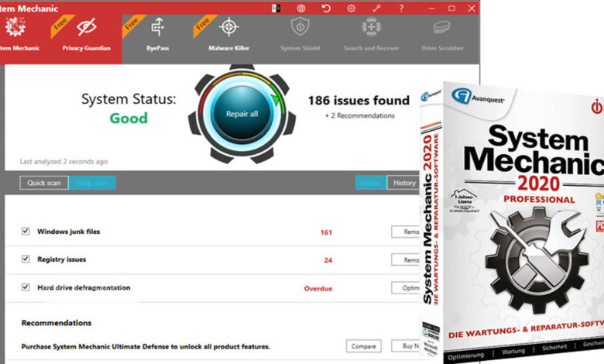Click Optimize button for hard drive defragmentation

[406, 288]
